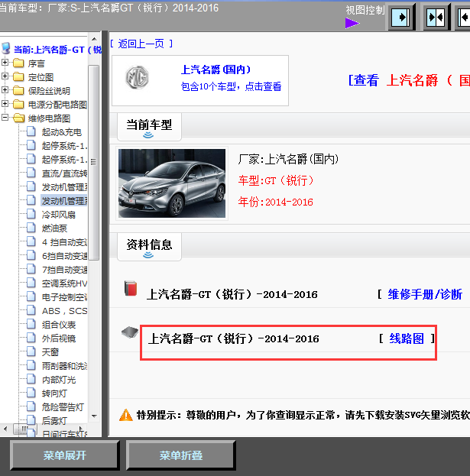The image size is (470, 476).
Task: Expand the 保险丝说明 tree node
Action: (x=5, y=90)
